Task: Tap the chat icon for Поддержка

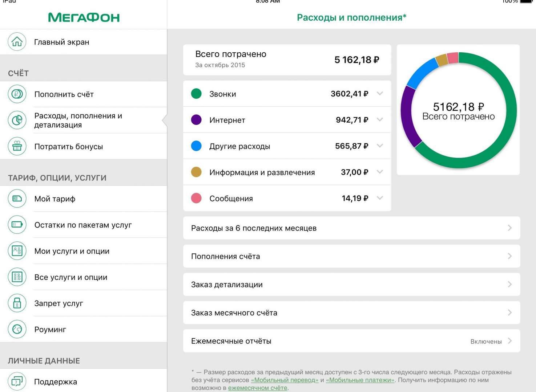Action: pos(17,381)
